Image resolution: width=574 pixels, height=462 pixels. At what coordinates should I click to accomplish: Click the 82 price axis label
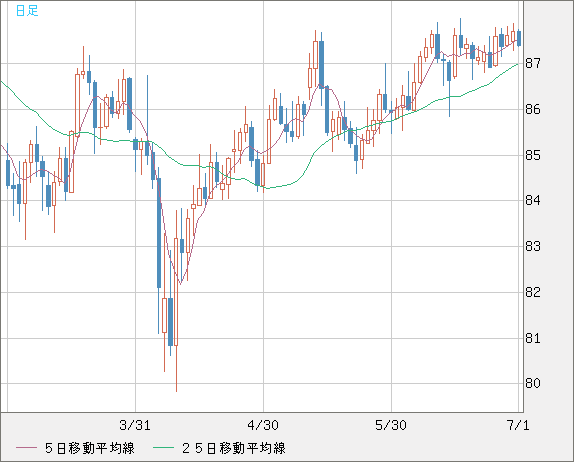click(x=533, y=292)
